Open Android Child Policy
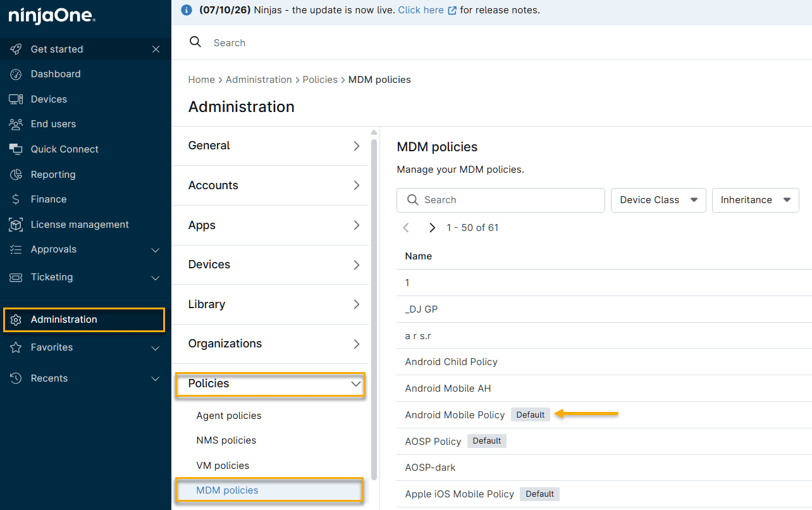The height and width of the screenshot is (510, 812). (452, 362)
